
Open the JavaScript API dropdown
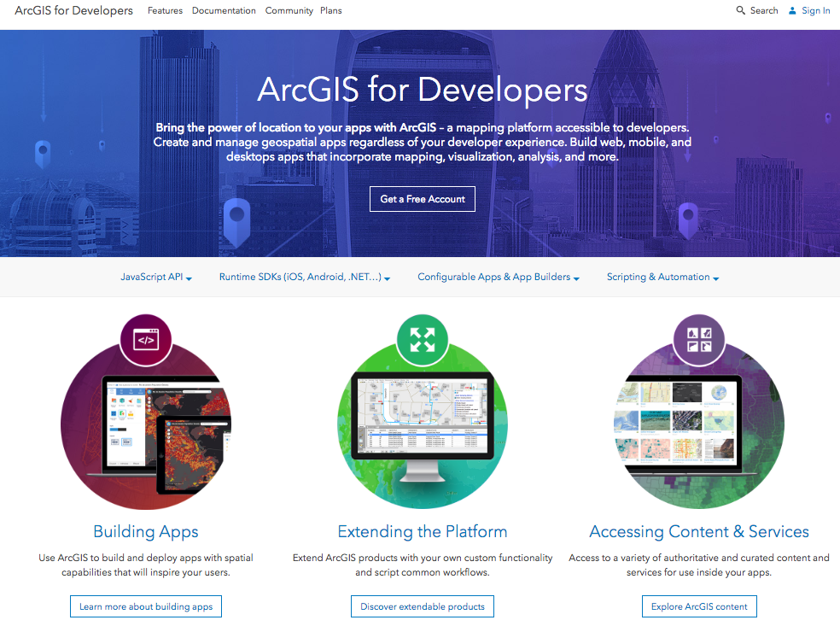click(156, 277)
